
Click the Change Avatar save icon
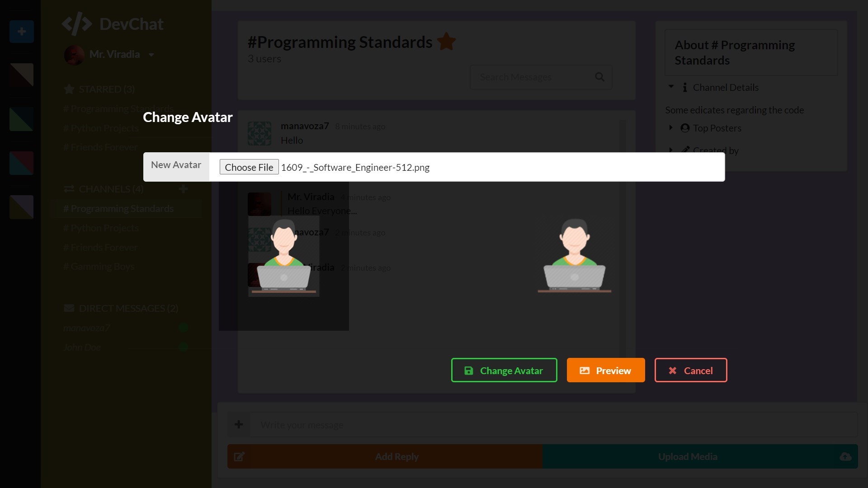pos(469,371)
